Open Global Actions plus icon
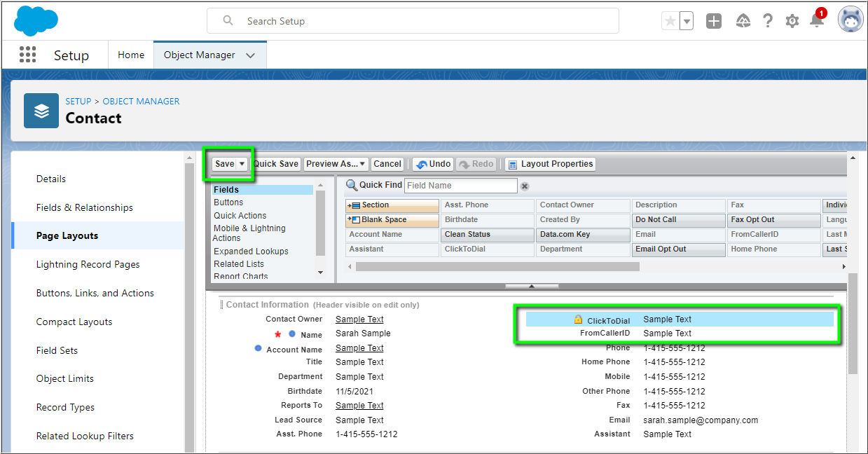 point(714,21)
